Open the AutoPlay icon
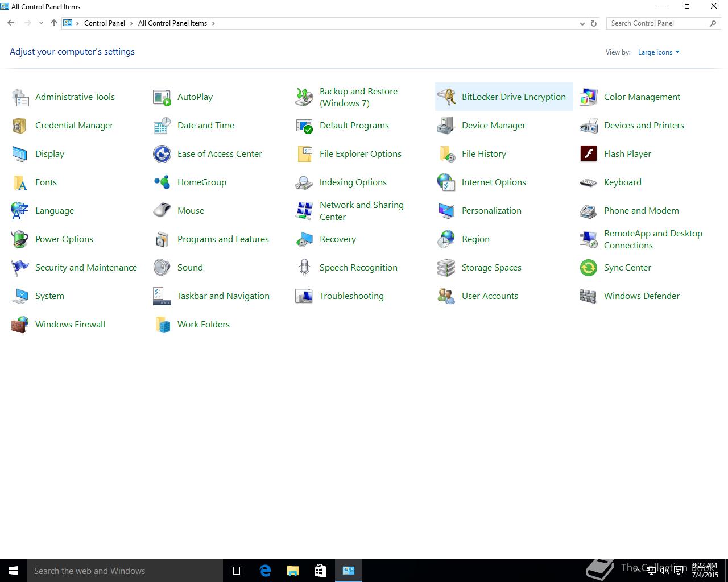The height and width of the screenshot is (582, 728). (x=162, y=97)
